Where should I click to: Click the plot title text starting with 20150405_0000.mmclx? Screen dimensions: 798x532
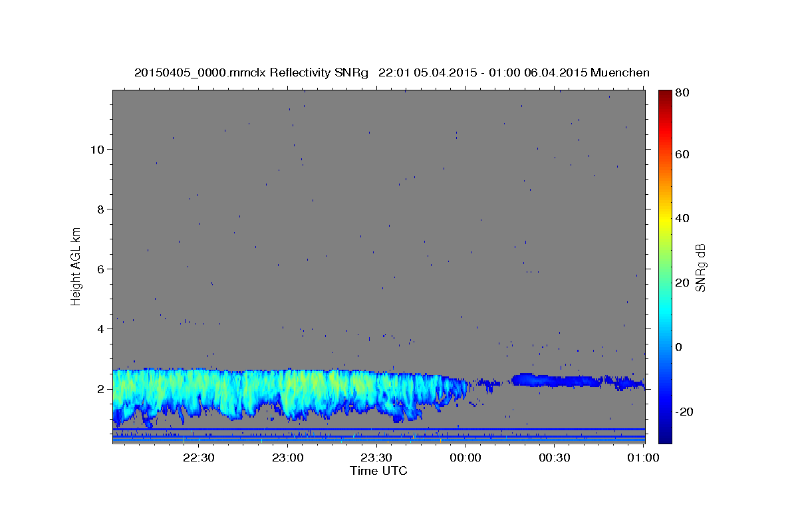[392, 72]
